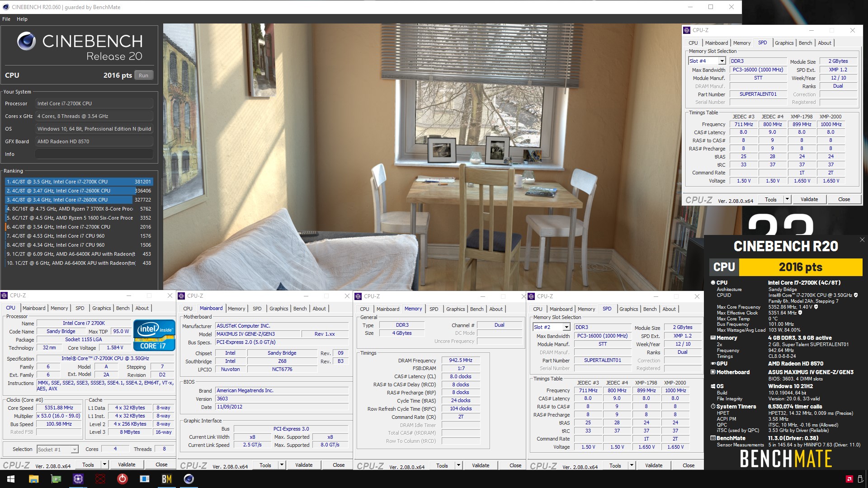Select ranking row 5 Ryzen 5 1600
The height and width of the screenshot is (488, 868).
79,218
